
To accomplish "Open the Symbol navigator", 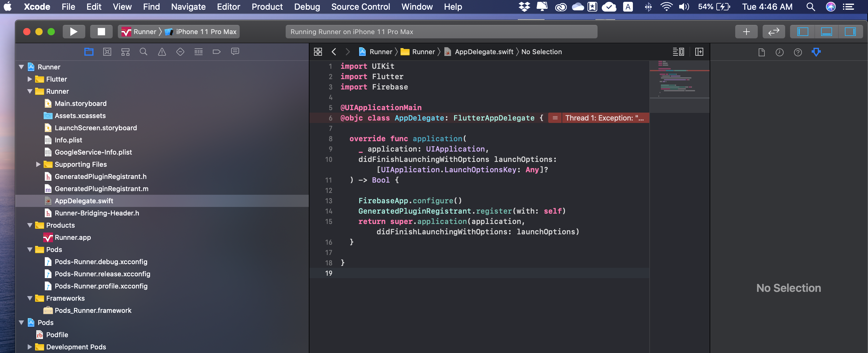I will click(x=125, y=51).
